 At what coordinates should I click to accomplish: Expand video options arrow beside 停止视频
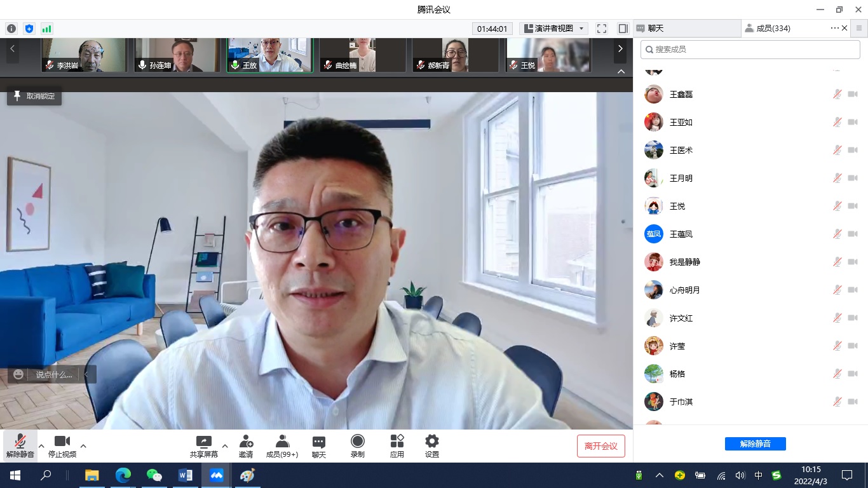point(83,445)
